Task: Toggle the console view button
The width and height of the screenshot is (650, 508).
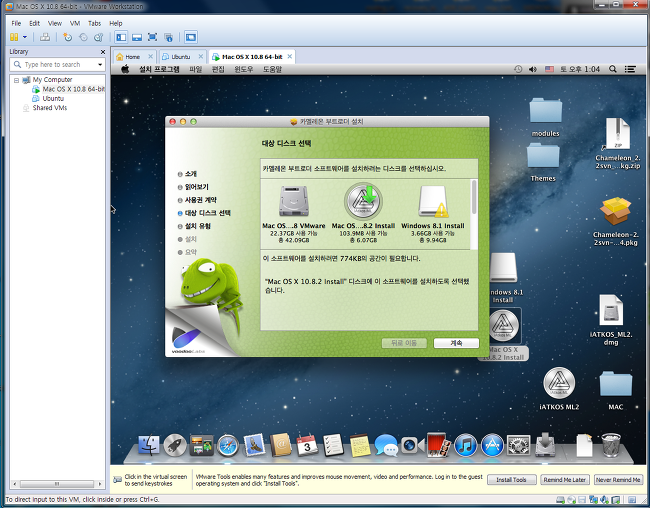Action: [x=190, y=37]
